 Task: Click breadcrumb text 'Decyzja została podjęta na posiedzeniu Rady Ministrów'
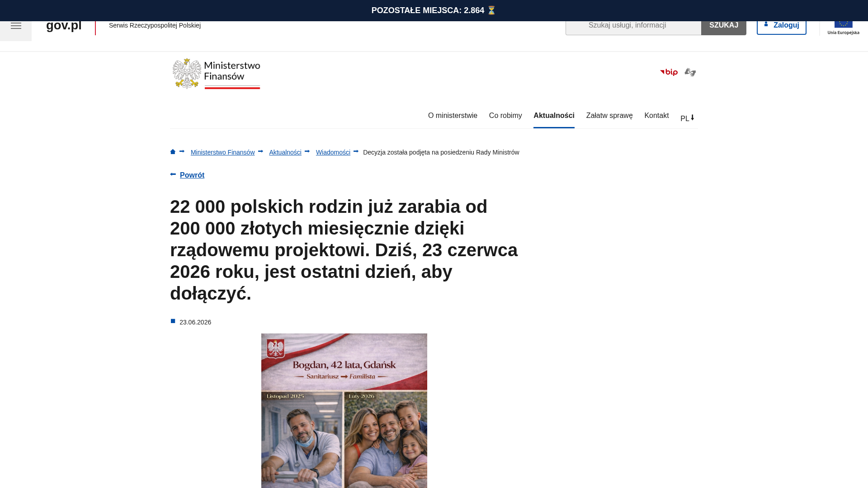click(x=441, y=153)
